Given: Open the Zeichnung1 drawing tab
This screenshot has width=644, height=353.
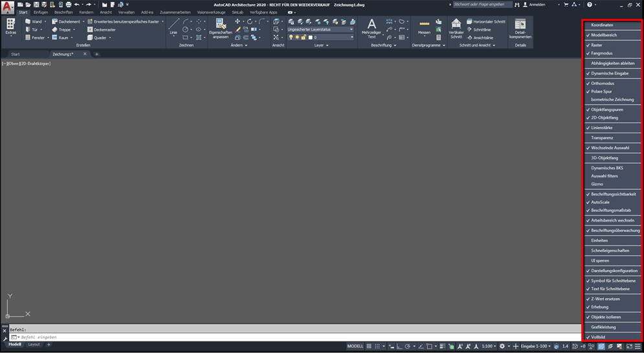Looking at the screenshot, I should click(63, 54).
